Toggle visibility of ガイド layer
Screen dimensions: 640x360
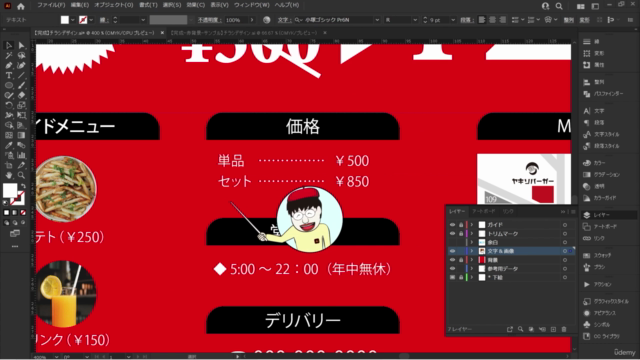point(452,225)
